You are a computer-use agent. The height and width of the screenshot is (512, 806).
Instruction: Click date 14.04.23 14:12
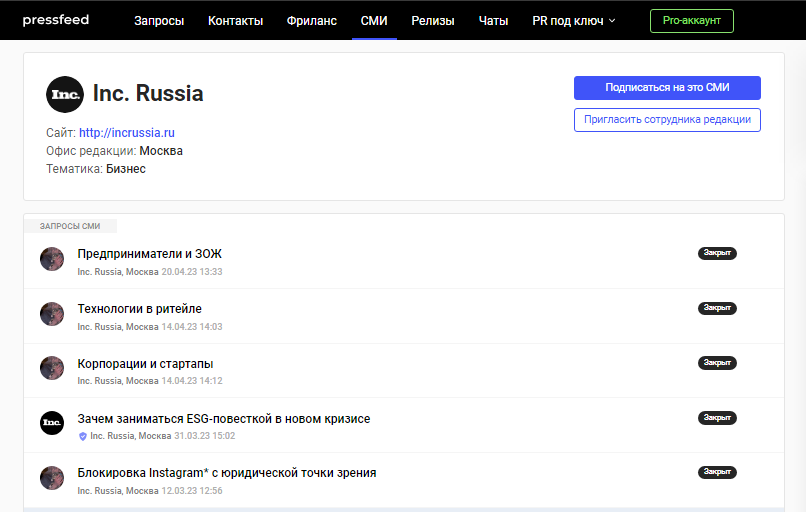click(192, 381)
